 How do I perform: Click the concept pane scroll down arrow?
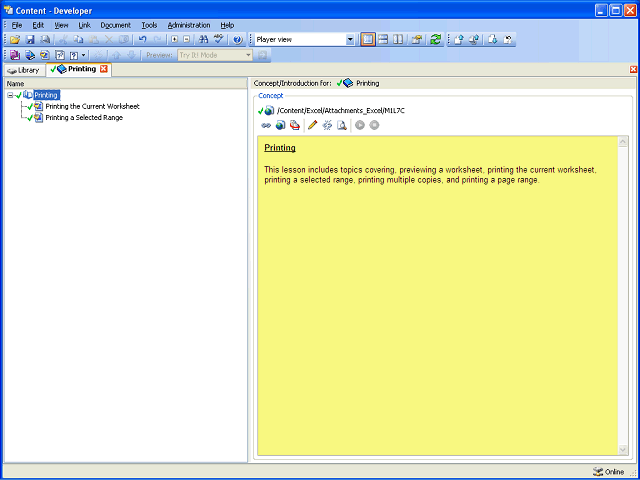(x=623, y=449)
